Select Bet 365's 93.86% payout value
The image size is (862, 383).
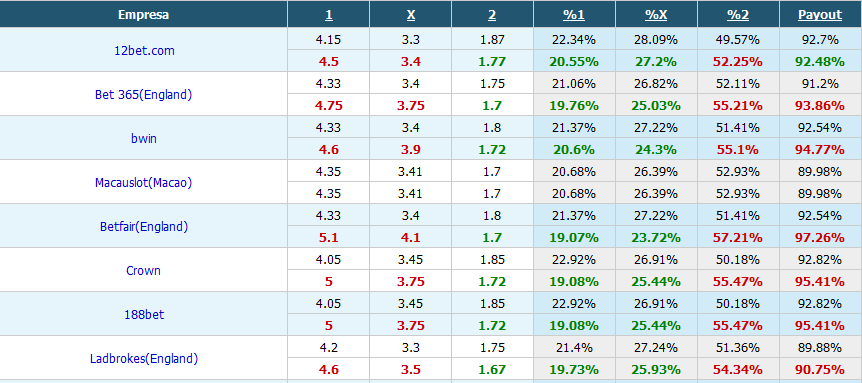820,106
